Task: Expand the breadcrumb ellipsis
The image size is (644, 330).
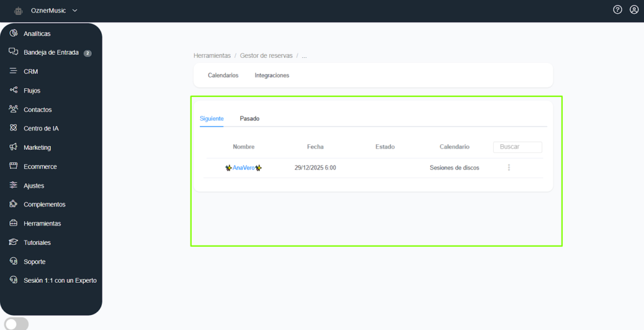Action: coord(304,55)
